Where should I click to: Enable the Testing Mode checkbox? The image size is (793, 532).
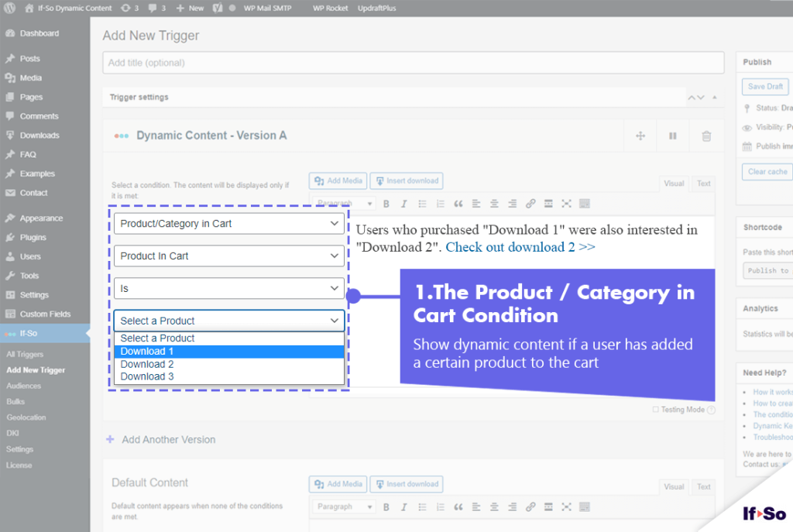tap(655, 410)
